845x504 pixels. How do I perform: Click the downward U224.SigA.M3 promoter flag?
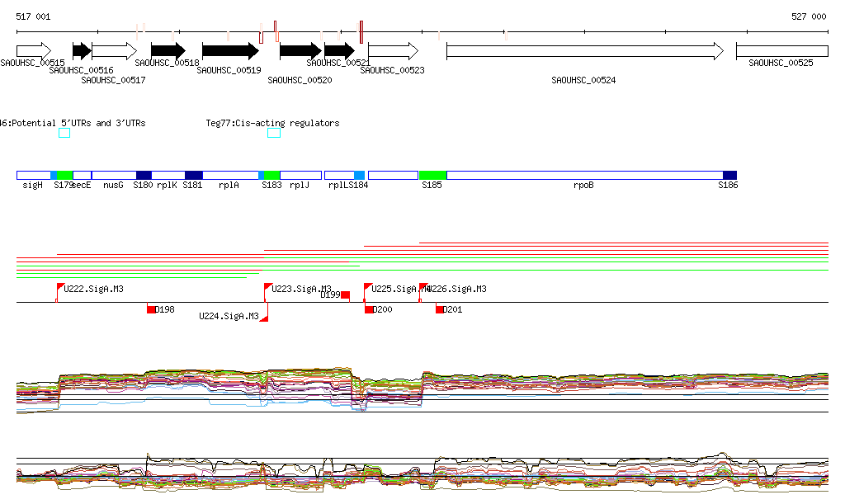(x=264, y=317)
